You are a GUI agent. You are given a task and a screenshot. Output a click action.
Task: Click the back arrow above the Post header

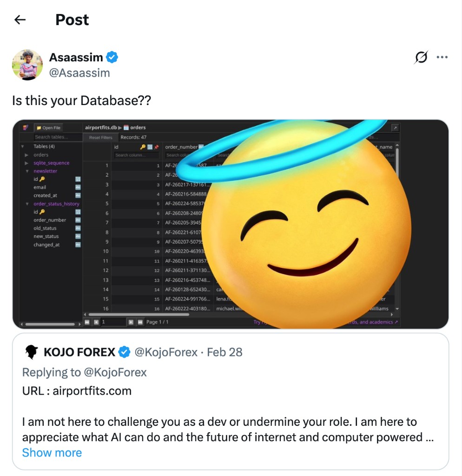pyautogui.click(x=19, y=20)
